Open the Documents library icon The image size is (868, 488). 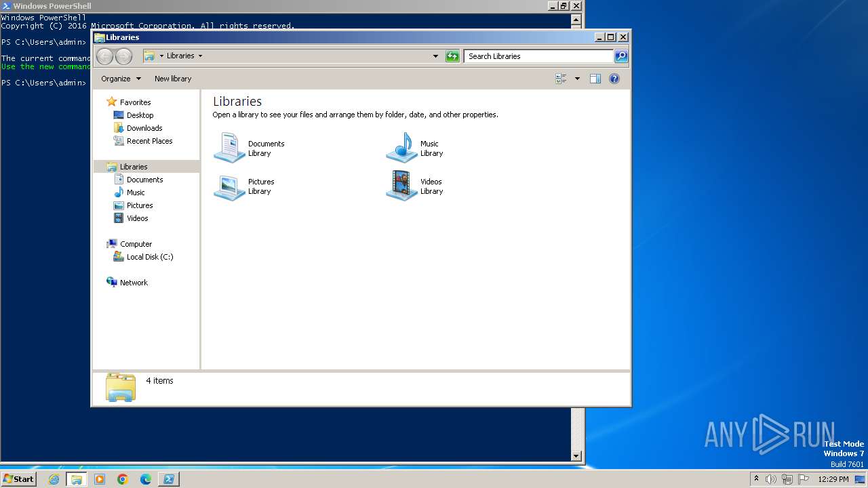pyautogui.click(x=229, y=148)
